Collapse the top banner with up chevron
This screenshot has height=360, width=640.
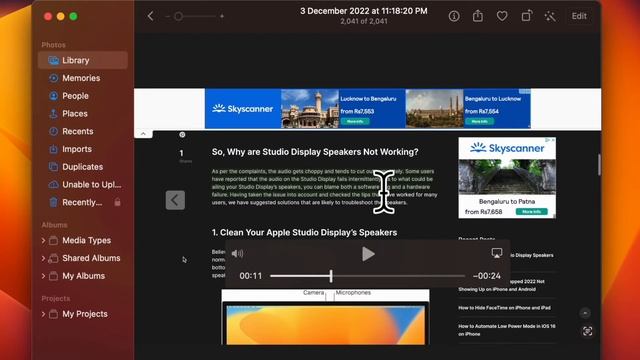click(x=143, y=134)
